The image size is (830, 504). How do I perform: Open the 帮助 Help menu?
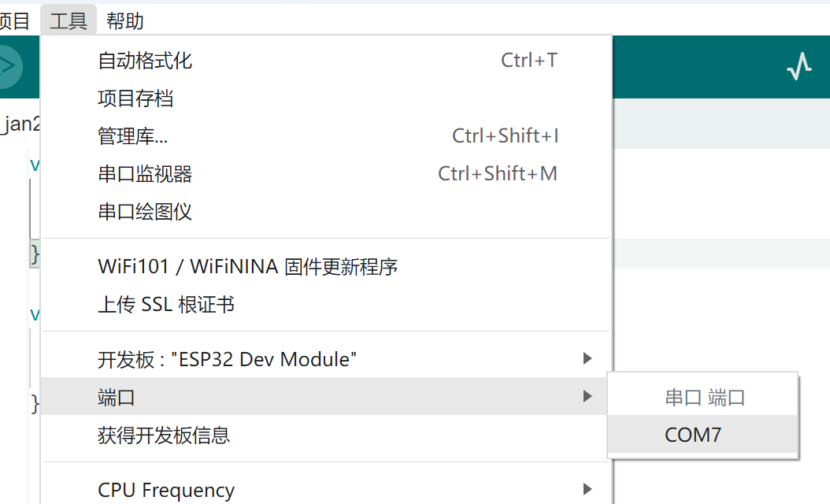pos(125,20)
